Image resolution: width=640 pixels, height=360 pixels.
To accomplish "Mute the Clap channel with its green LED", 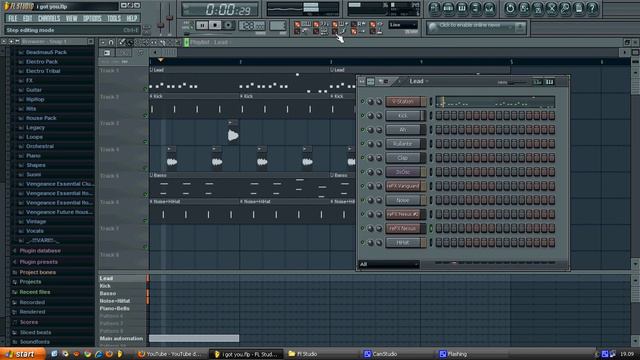I will (362, 158).
